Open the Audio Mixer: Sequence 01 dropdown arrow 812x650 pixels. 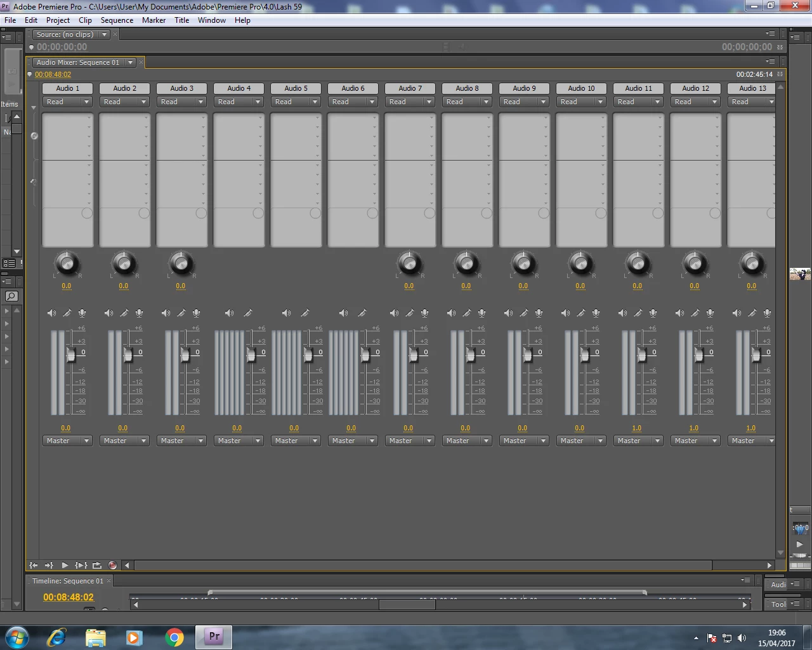click(130, 62)
